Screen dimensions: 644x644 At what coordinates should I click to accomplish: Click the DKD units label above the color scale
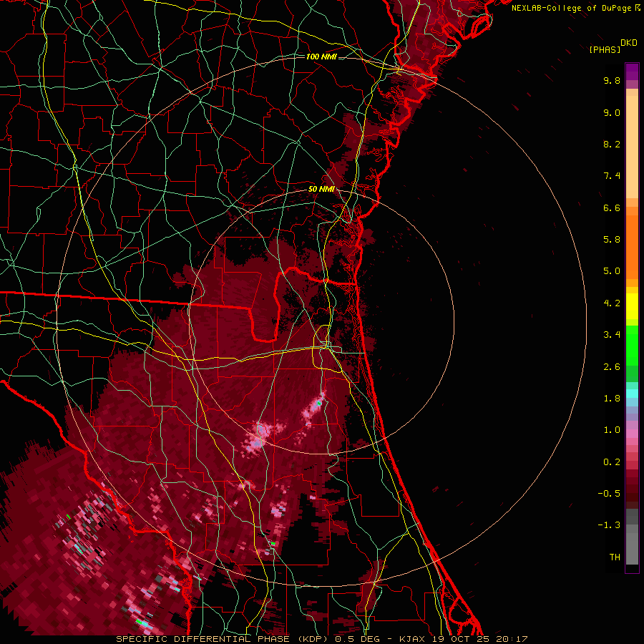click(x=629, y=43)
